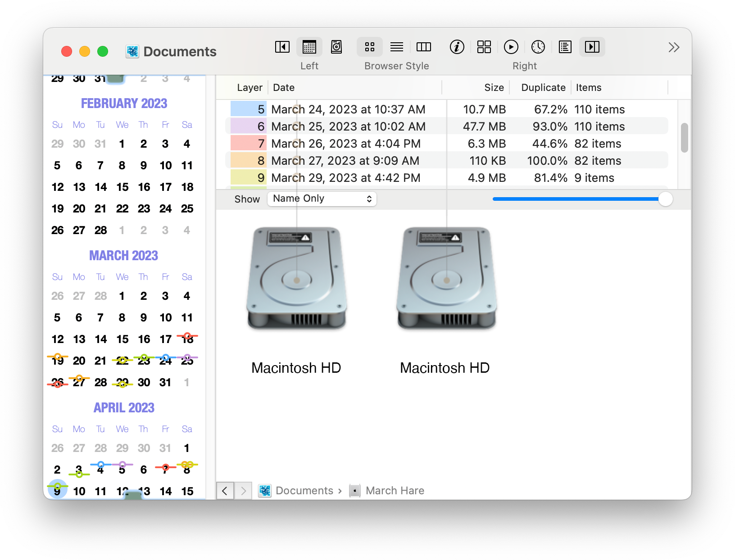Select March 24 with blue marker
Screen dimensions: 735x560
pyautogui.click(x=165, y=360)
